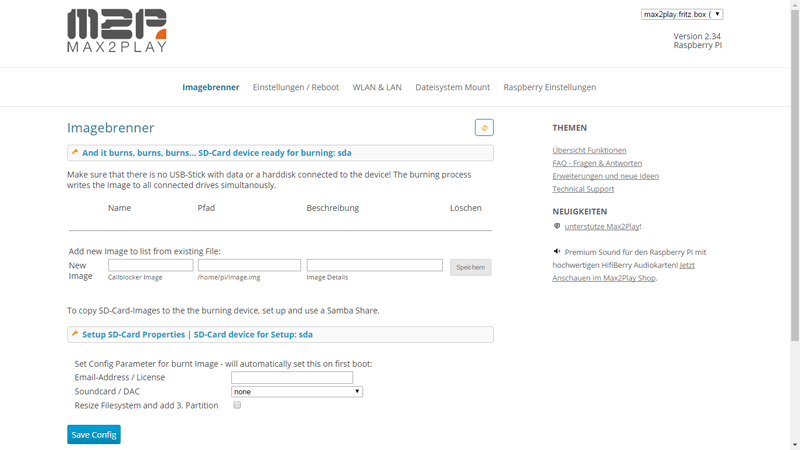Click the Email-Address / License input field
800x450 pixels.
click(292, 378)
